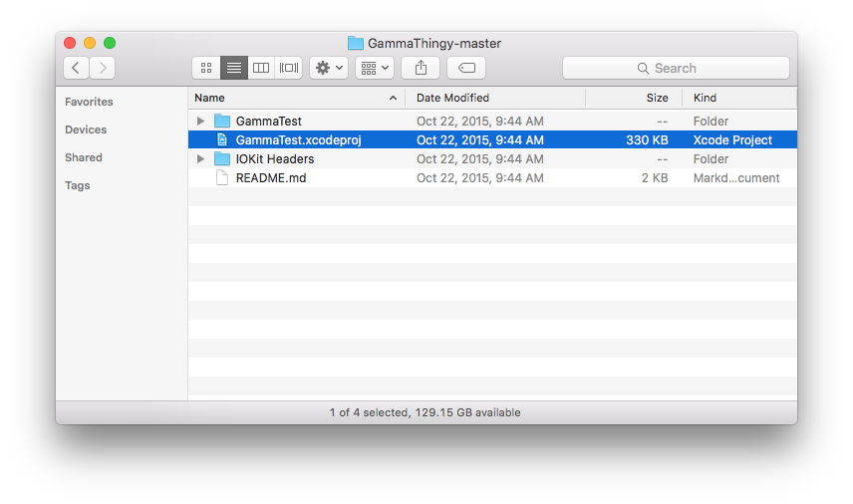Click the GammaTest folder name
The image size is (853, 504).
click(269, 121)
